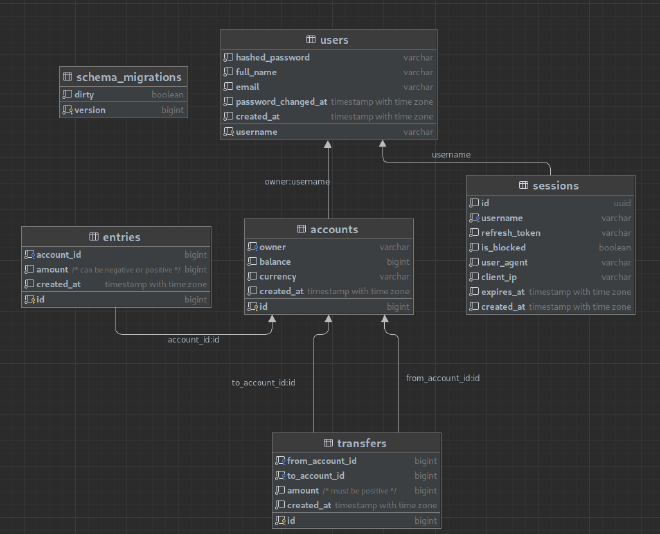Click the column icon of balance
Viewport: 660px width, 534px height.
tap(252, 261)
